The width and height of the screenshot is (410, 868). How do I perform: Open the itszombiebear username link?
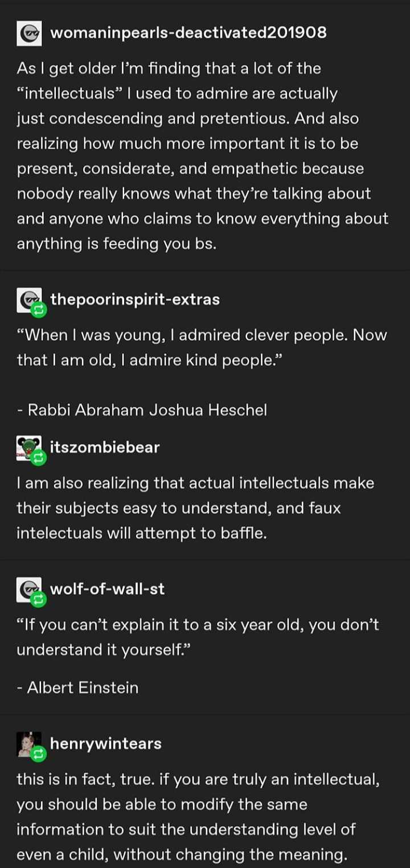click(x=104, y=447)
